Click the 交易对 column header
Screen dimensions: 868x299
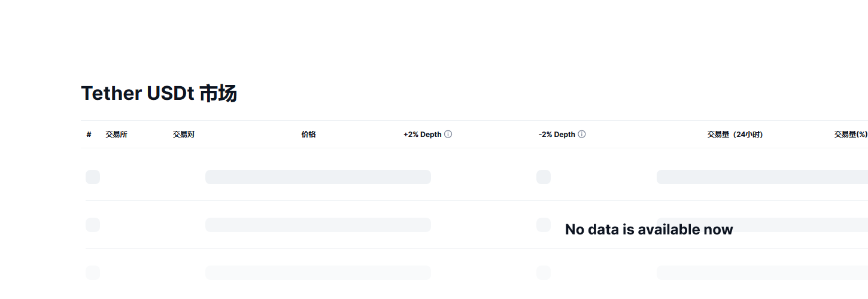click(183, 135)
